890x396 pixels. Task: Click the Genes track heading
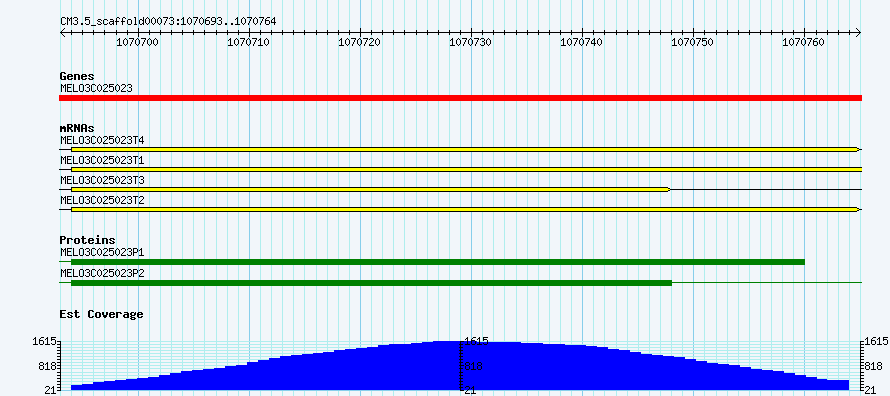point(77,76)
